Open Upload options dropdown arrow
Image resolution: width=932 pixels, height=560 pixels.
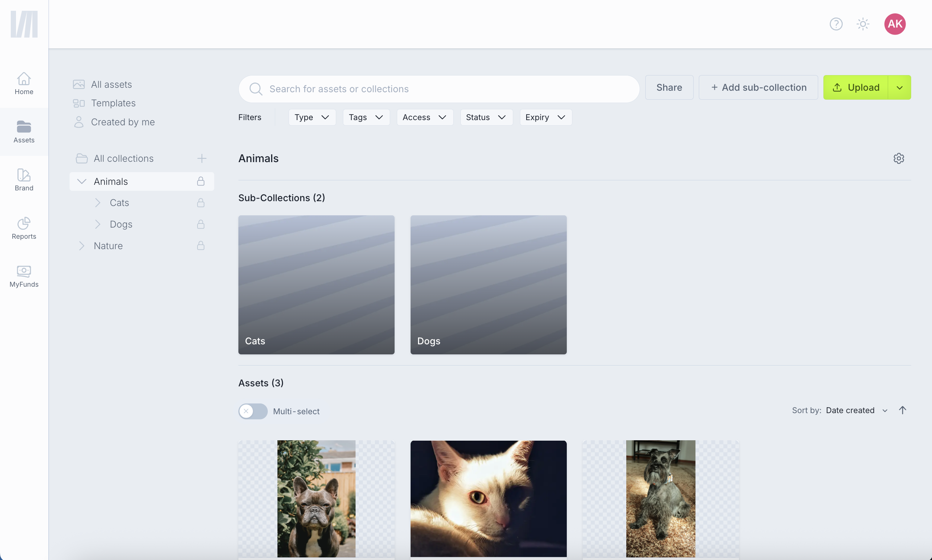(x=900, y=87)
